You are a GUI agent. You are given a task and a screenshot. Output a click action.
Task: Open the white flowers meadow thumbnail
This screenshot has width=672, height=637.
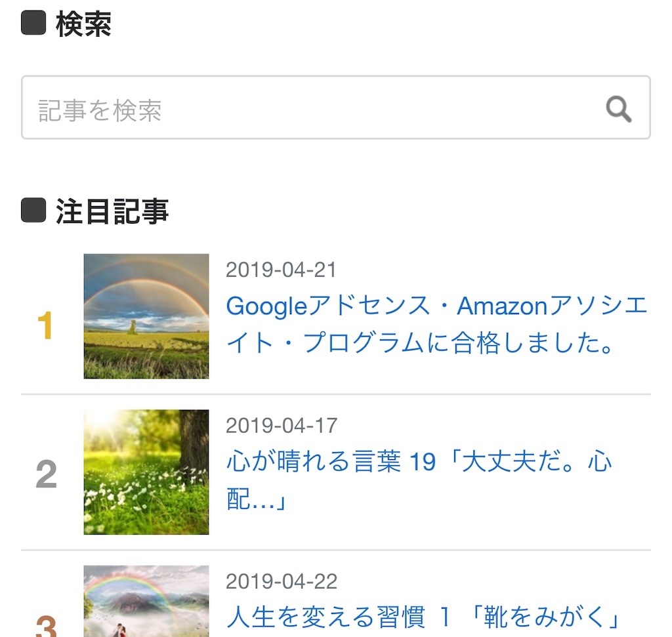click(146, 472)
